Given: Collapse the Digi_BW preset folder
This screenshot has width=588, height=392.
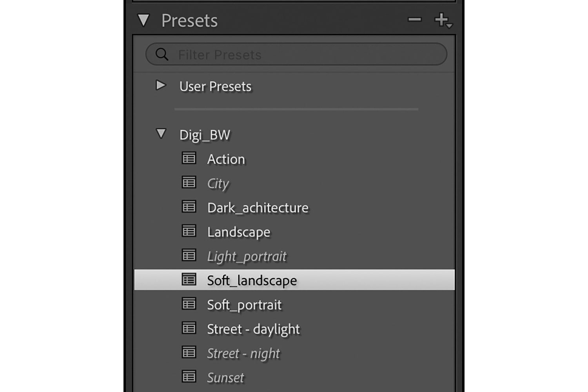Looking at the screenshot, I should (161, 134).
